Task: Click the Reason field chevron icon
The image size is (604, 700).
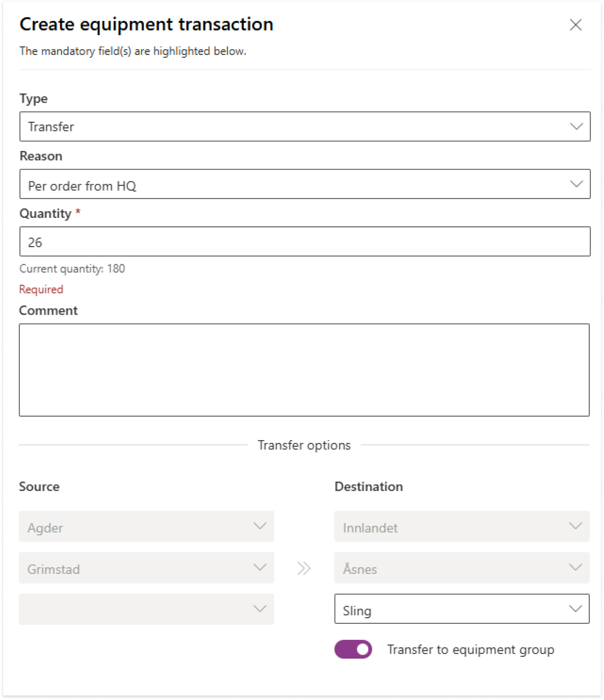Action: pos(576,184)
